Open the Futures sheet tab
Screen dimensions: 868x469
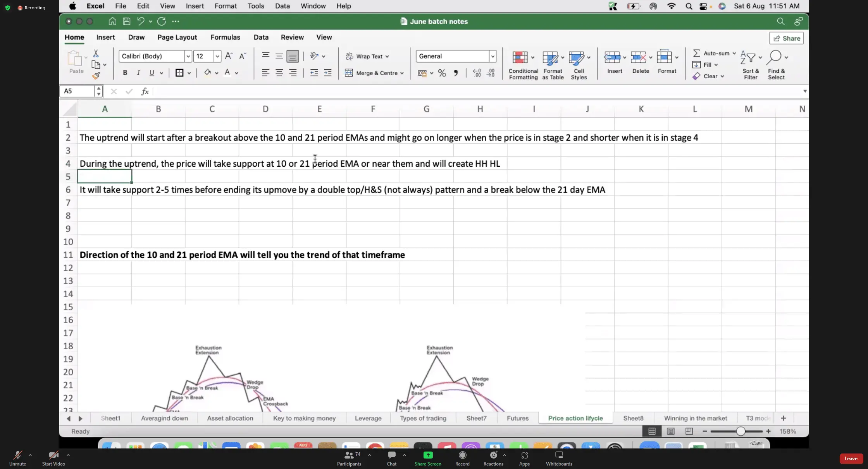click(517, 418)
